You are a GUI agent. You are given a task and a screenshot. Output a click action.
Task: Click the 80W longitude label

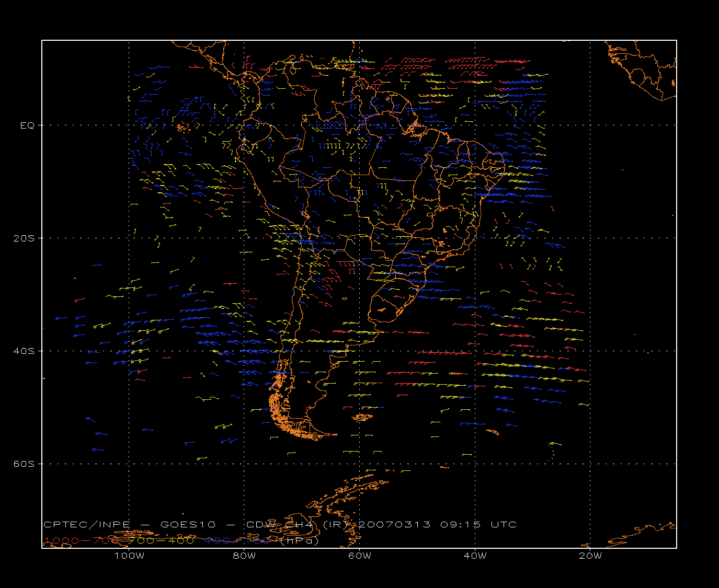tap(244, 556)
